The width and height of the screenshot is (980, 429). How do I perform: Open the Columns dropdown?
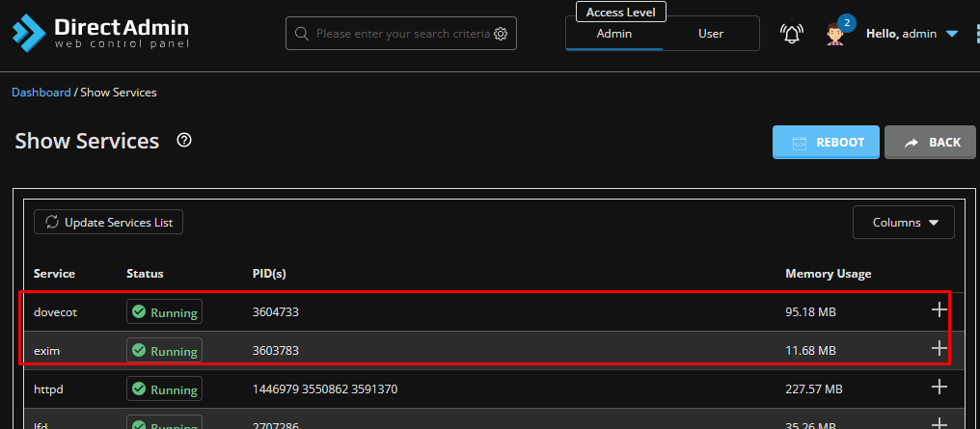(904, 223)
